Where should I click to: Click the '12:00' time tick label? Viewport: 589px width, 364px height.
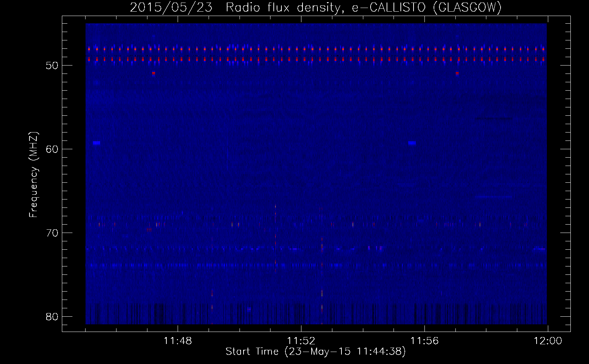tap(548, 341)
